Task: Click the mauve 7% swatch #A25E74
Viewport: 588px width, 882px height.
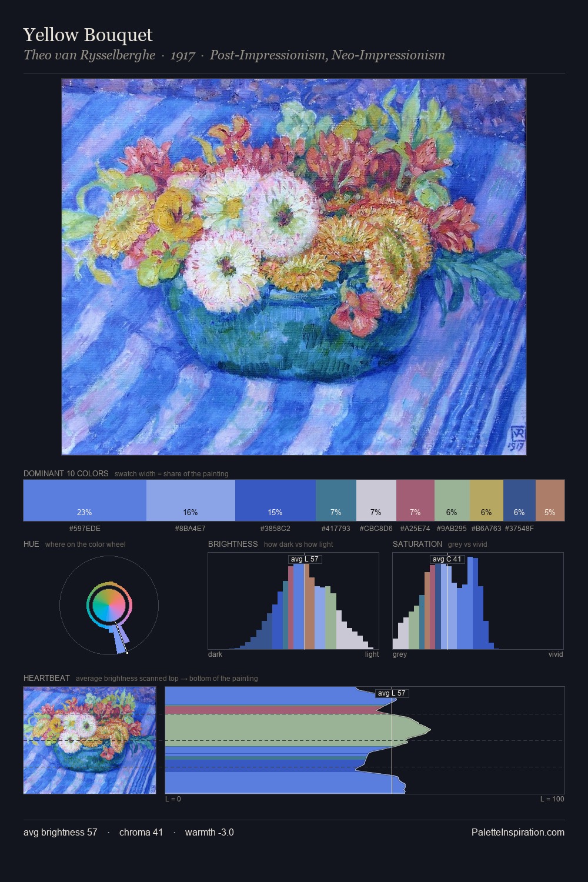Action: [x=416, y=500]
